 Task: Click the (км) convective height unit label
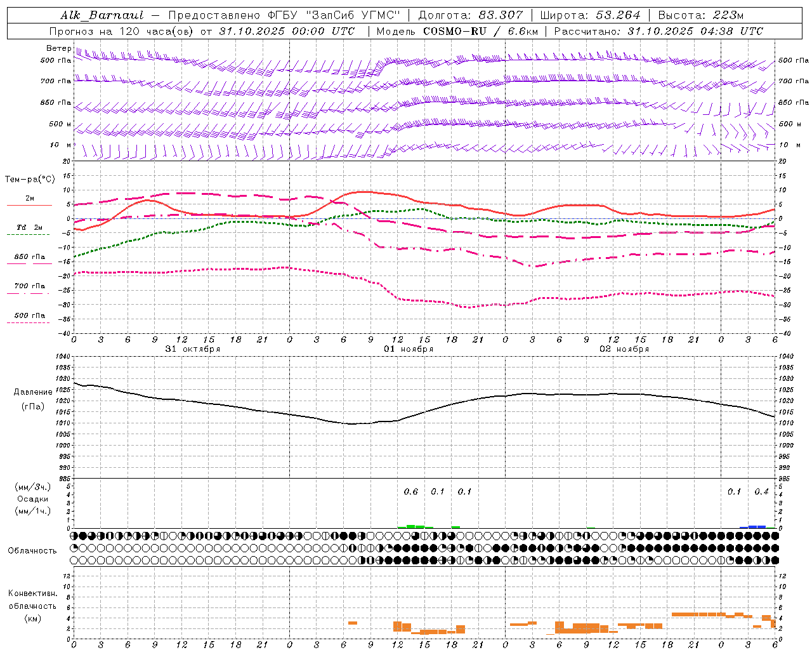pyautogui.click(x=33, y=618)
